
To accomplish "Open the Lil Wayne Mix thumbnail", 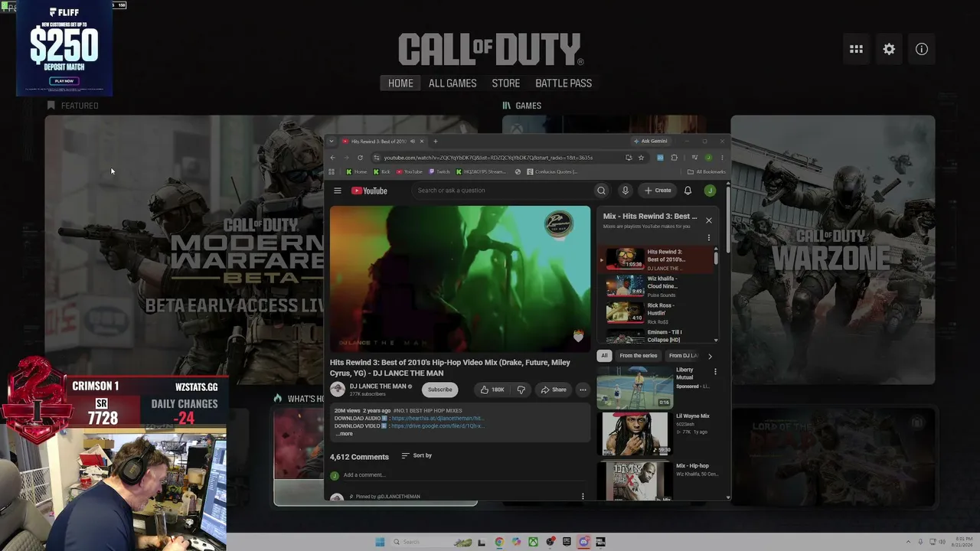I will 634,434.
